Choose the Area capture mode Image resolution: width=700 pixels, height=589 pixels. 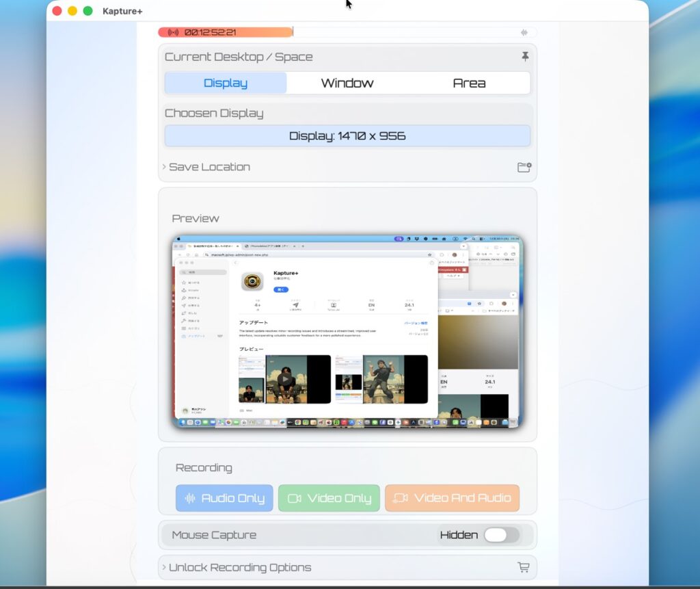[469, 83]
